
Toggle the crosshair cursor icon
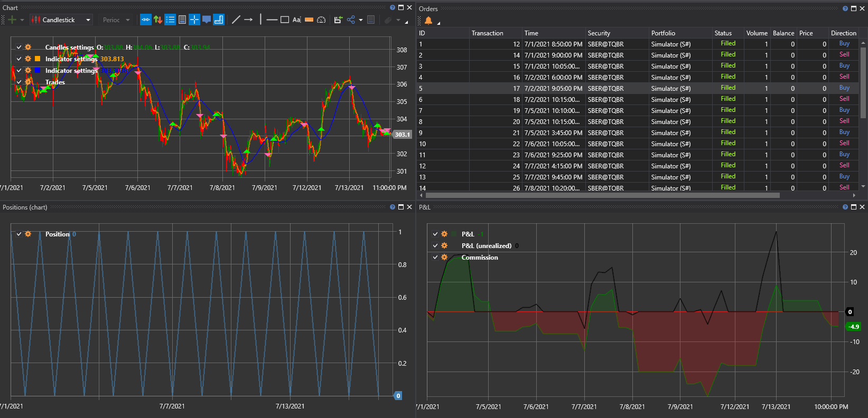[x=194, y=20]
